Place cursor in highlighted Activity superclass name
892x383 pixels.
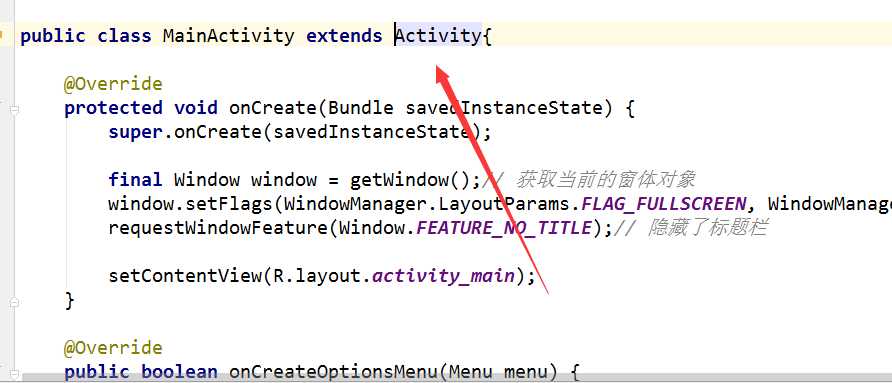coord(438,36)
